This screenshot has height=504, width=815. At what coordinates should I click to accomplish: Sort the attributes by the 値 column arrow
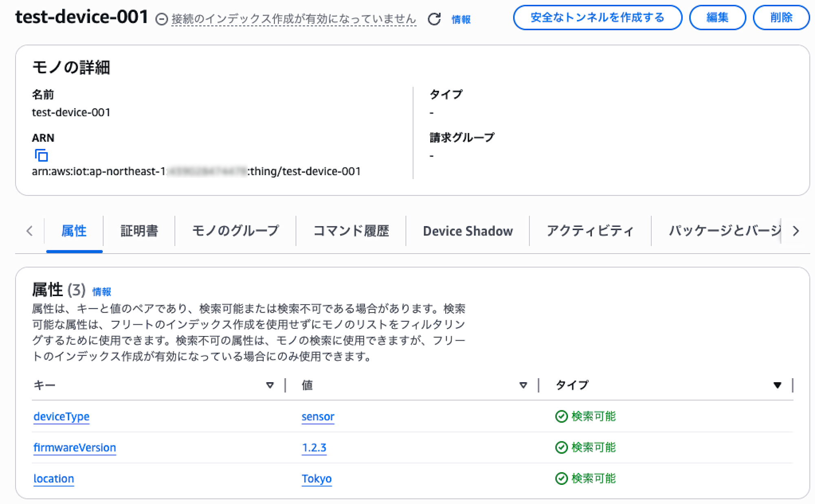[523, 385]
